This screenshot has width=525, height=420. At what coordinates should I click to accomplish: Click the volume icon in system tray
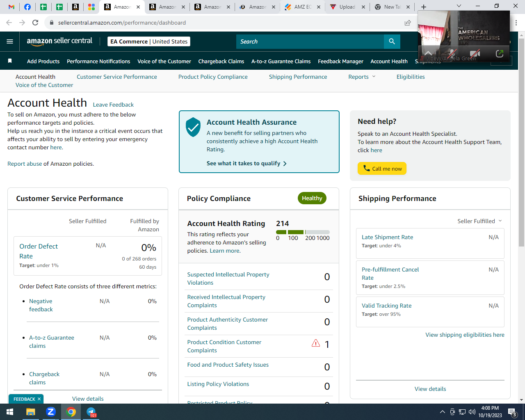coord(472,412)
